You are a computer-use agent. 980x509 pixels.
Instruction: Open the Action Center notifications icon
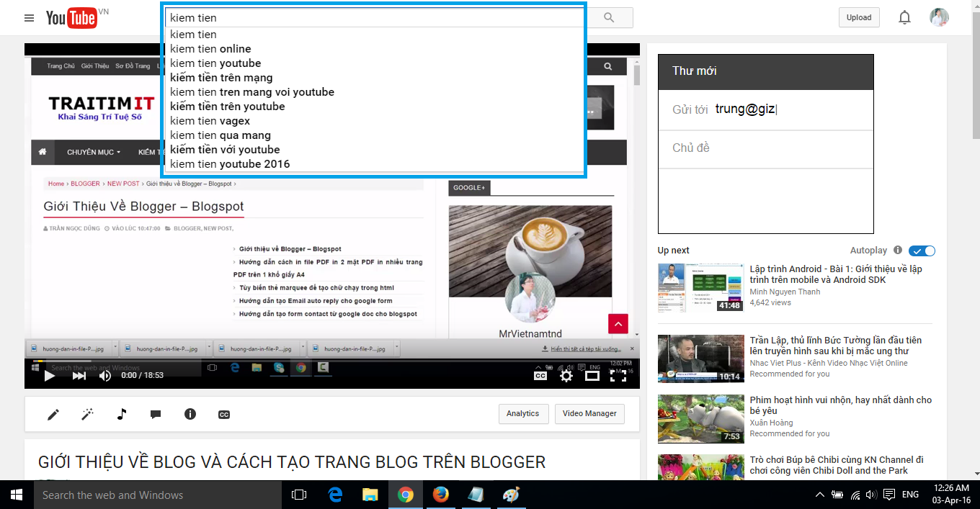[889, 495]
